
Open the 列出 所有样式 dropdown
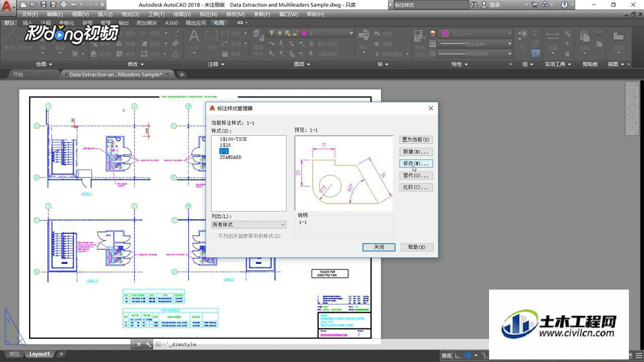[x=249, y=225]
